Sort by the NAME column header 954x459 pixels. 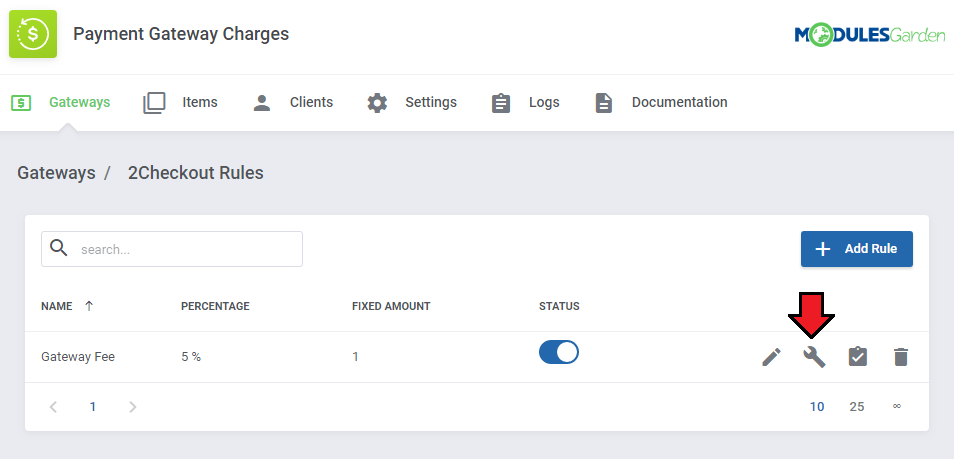(57, 306)
